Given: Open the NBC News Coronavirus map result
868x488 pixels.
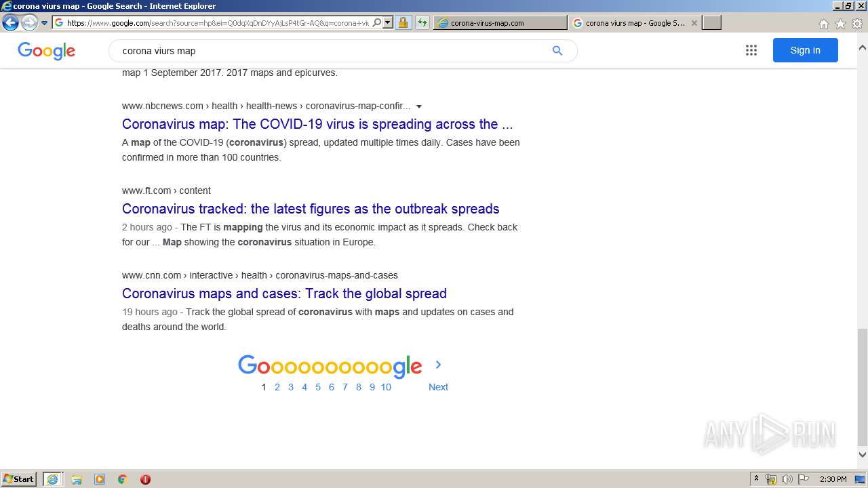Looking at the screenshot, I should [317, 124].
